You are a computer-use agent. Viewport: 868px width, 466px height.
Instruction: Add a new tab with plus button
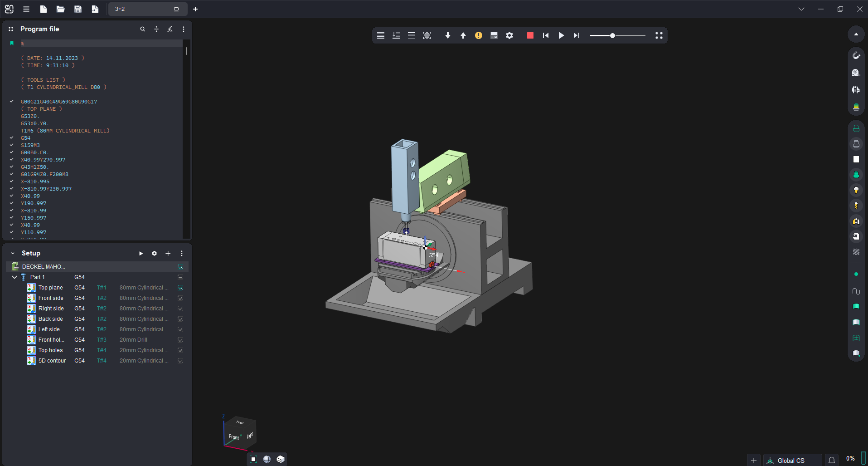coord(195,9)
